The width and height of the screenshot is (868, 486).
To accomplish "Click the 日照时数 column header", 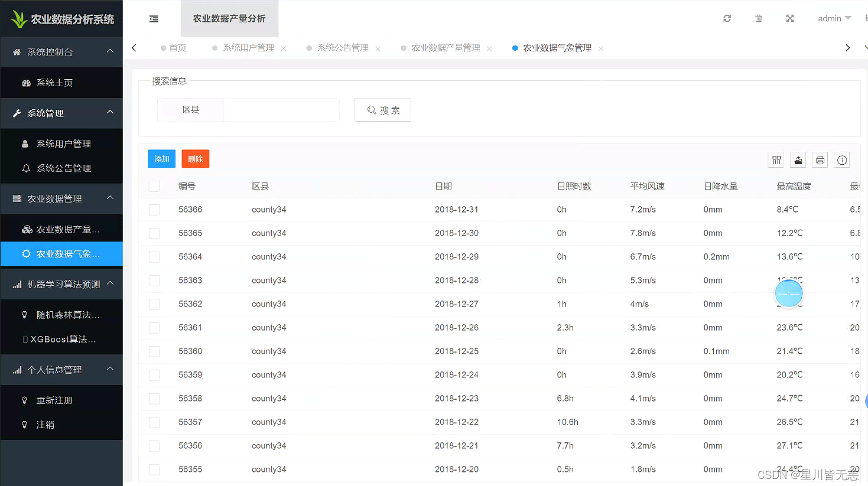I will point(574,186).
